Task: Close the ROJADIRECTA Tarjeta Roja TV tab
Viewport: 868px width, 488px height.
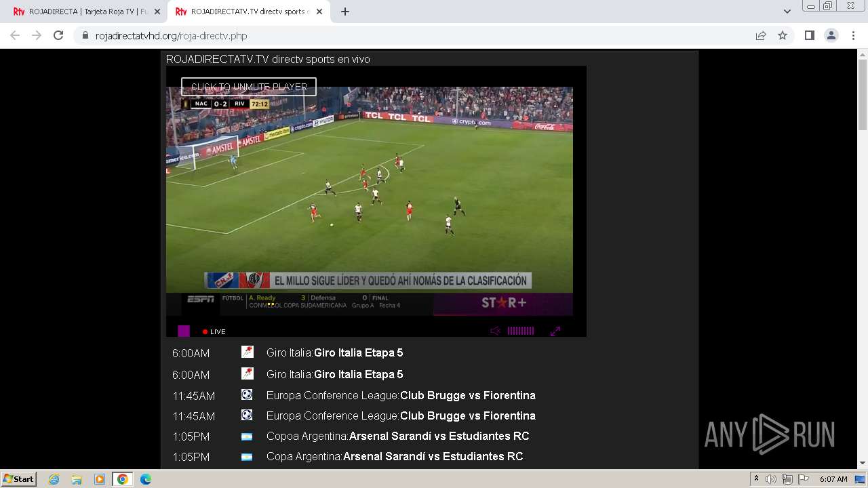Action: click(157, 12)
